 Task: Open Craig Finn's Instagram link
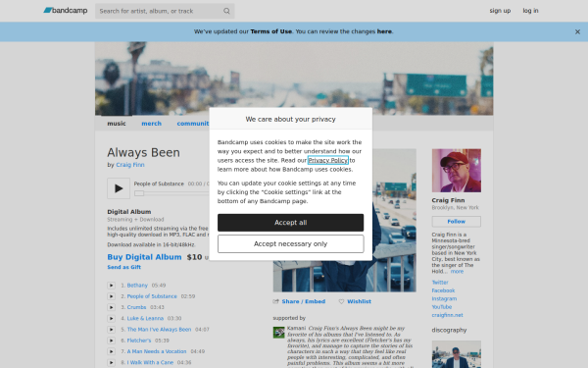(444, 299)
